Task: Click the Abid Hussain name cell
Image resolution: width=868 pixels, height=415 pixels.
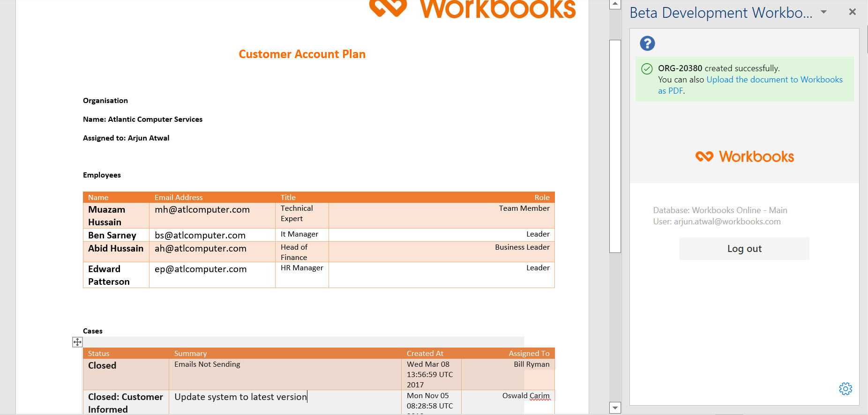Action: pos(116,252)
